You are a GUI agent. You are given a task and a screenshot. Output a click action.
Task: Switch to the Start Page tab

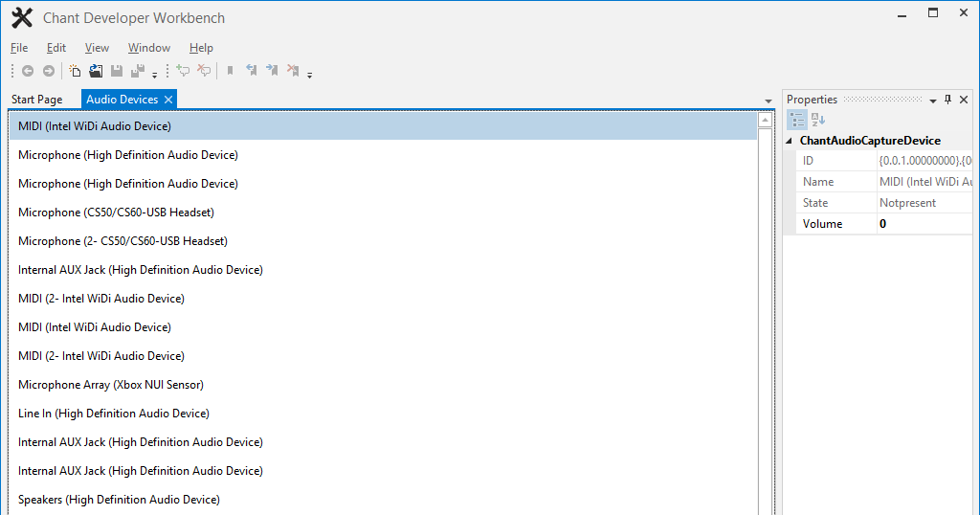[37, 100]
